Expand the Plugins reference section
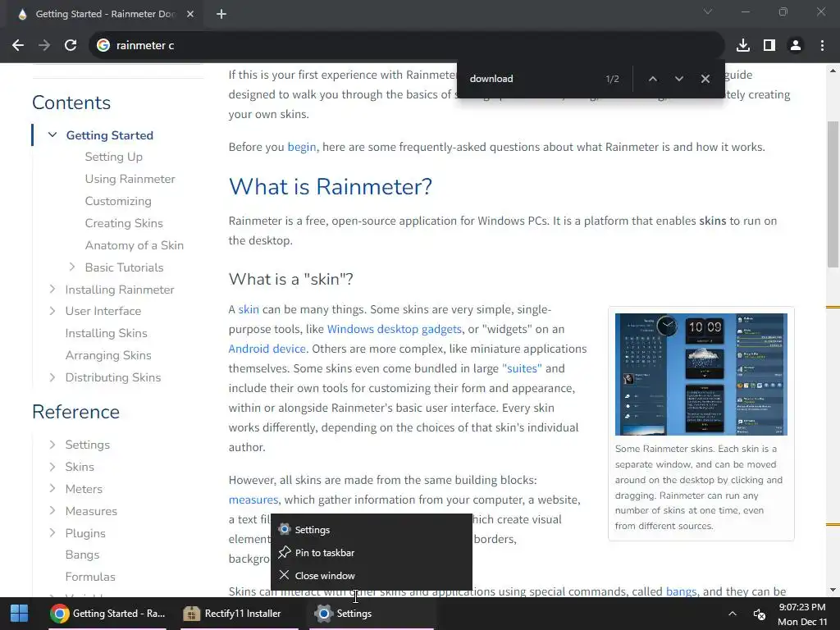The width and height of the screenshot is (840, 630). click(x=52, y=533)
